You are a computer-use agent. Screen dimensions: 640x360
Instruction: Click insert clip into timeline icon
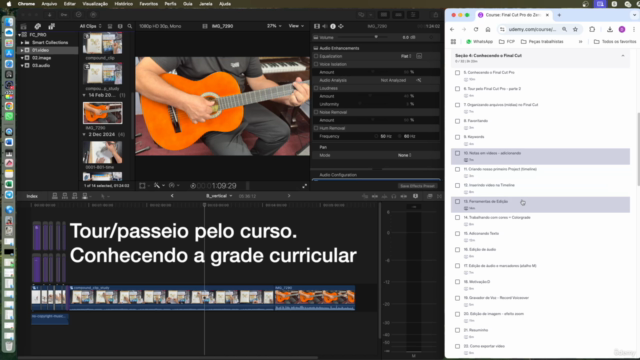click(x=64, y=196)
